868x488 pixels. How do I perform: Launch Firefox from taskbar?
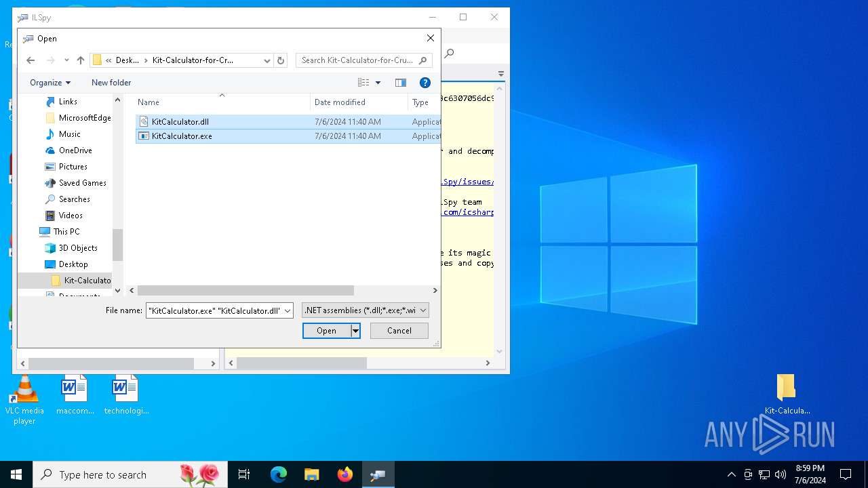344,474
